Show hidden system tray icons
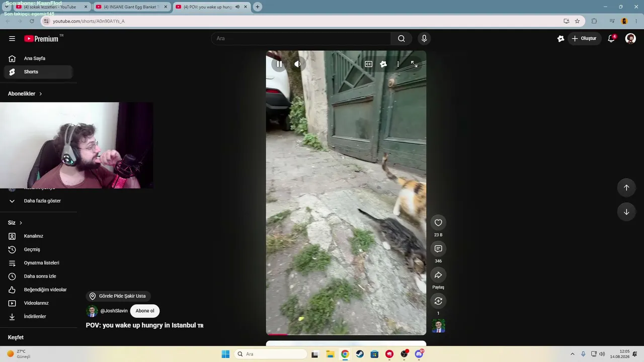This screenshot has height=362, width=644. click(572, 354)
